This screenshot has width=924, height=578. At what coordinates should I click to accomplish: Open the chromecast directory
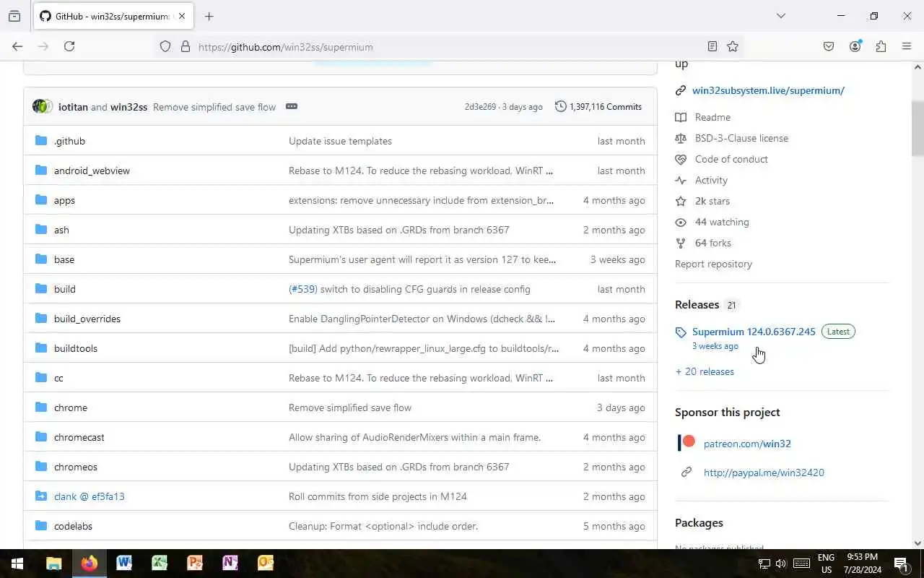click(x=79, y=437)
